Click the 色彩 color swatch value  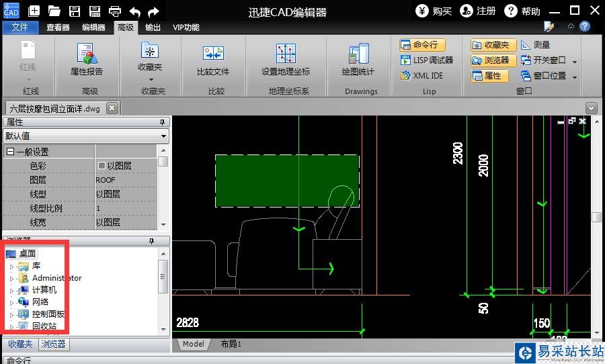click(x=102, y=166)
